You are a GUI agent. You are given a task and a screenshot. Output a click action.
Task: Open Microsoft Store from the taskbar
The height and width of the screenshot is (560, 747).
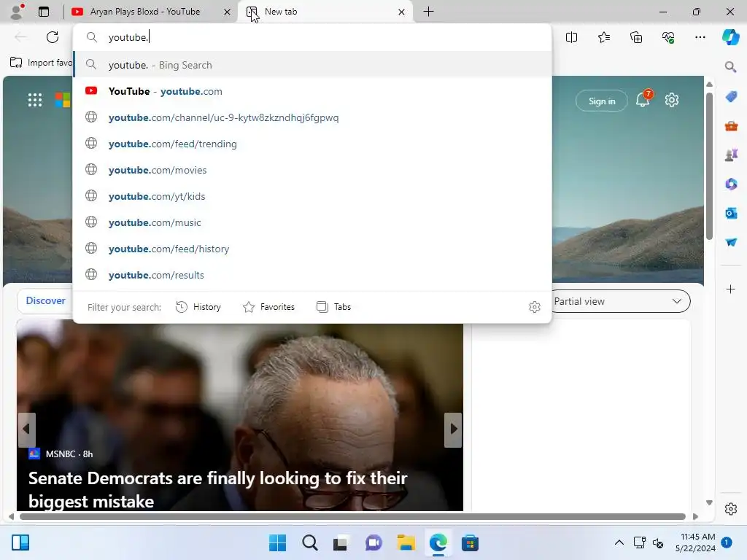coord(470,542)
